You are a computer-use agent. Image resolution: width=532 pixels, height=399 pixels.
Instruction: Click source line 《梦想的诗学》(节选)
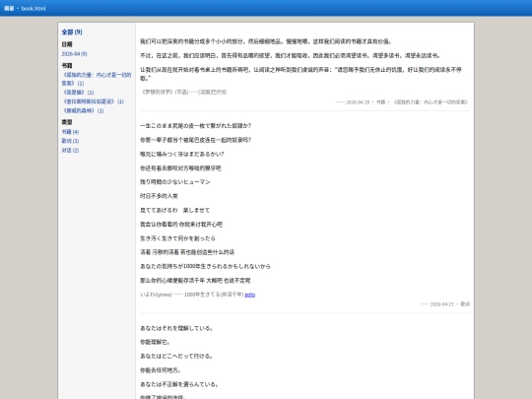pyautogui.click(x=183, y=92)
